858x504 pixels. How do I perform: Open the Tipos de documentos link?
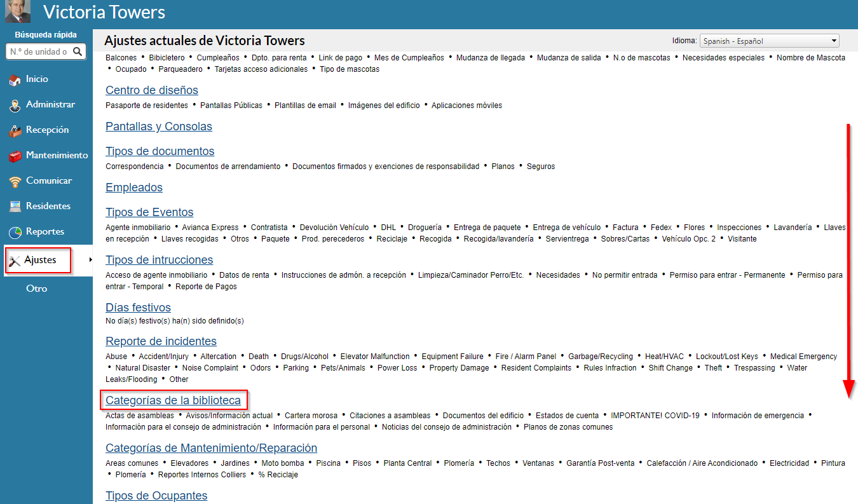coord(160,151)
